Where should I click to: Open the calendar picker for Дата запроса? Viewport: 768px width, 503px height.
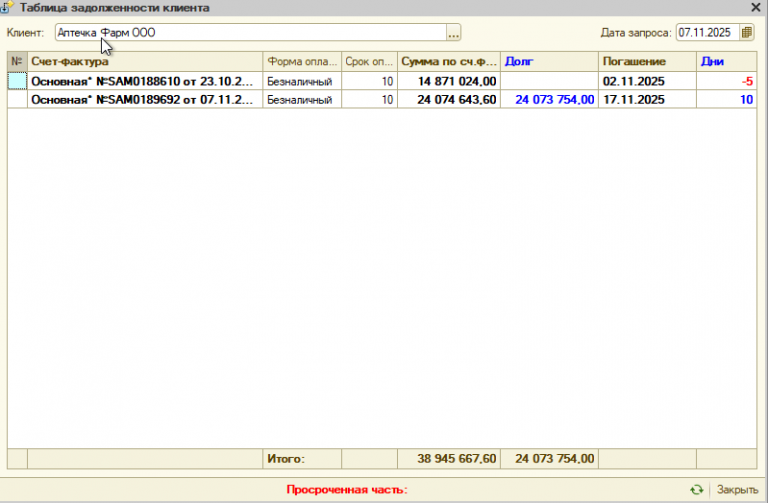746,32
